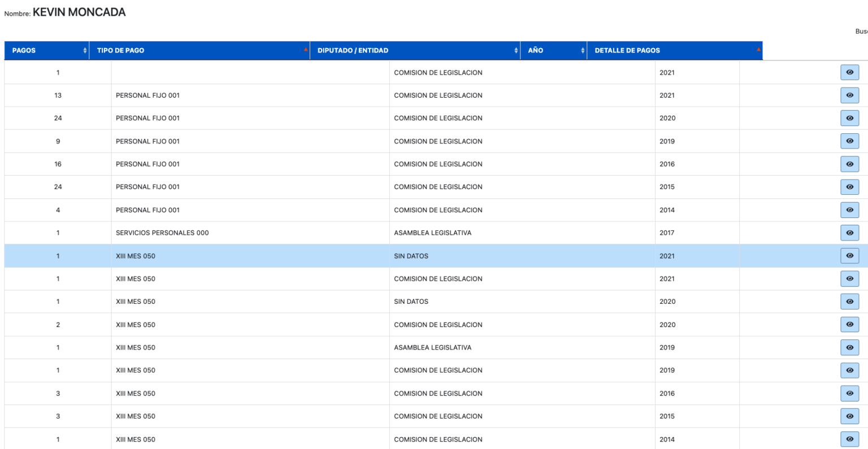Viewport: 868px width, 449px height.
Task: Sort table by PAGOS column
Action: pos(47,50)
